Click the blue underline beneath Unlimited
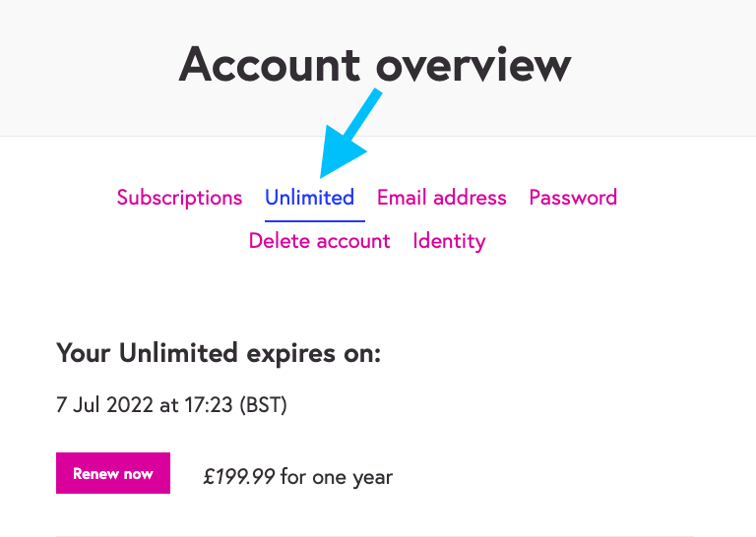Screen dimensions: 756x537 [314, 221]
